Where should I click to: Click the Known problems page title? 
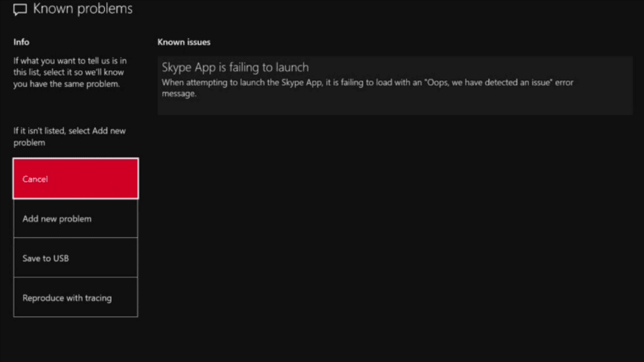[x=83, y=9]
